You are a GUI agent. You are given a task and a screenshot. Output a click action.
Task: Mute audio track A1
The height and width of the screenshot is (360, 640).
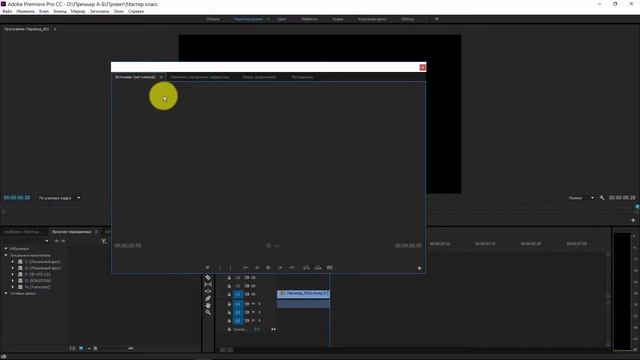click(x=253, y=304)
